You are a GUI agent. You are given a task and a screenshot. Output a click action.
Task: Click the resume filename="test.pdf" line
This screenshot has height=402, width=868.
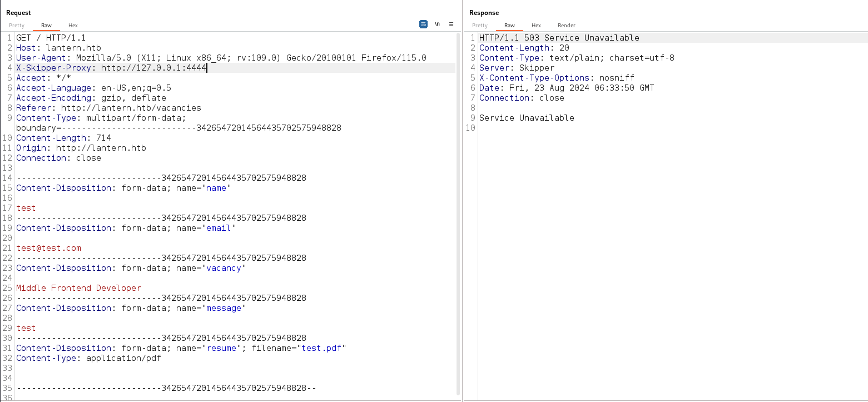(181, 348)
